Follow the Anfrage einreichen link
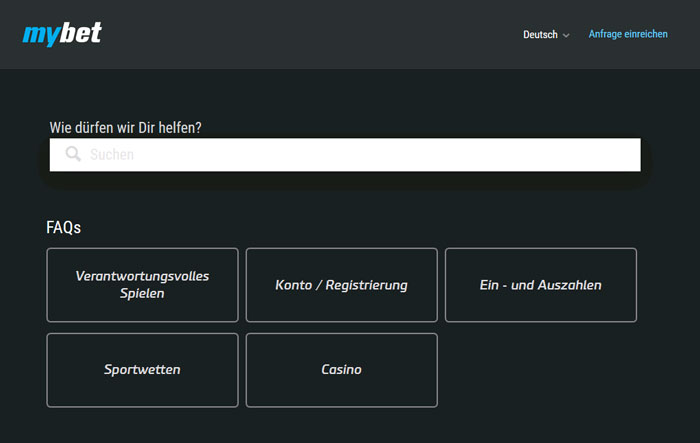This screenshot has height=443, width=700. tap(628, 34)
